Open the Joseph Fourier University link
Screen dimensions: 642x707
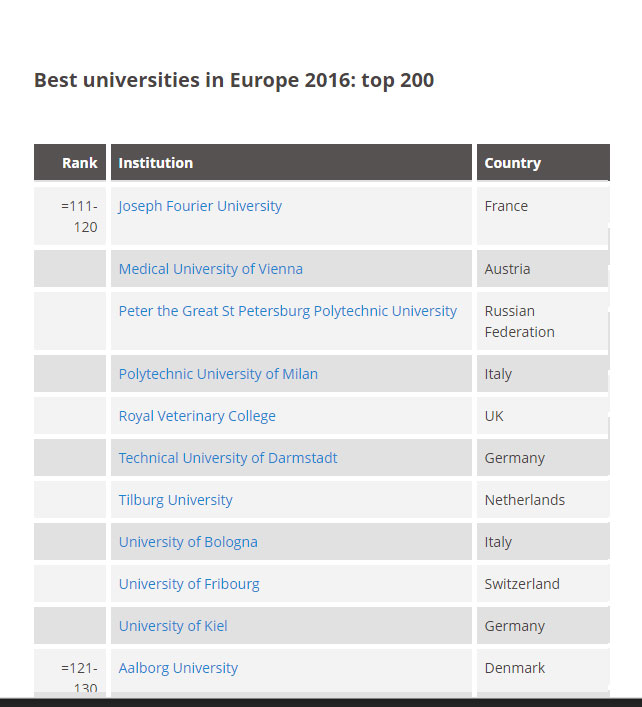[200, 206]
